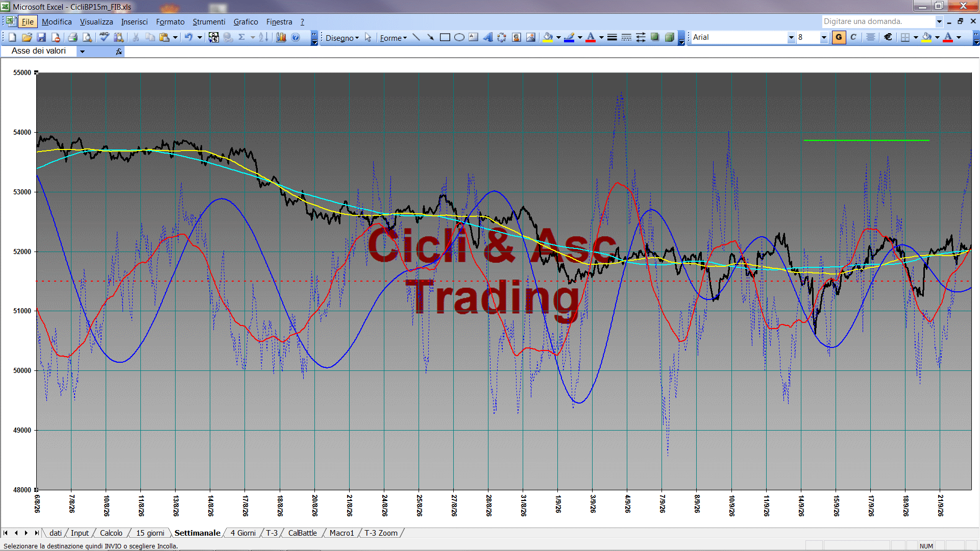
Task: Select the Oval drawing tool
Action: tap(459, 37)
